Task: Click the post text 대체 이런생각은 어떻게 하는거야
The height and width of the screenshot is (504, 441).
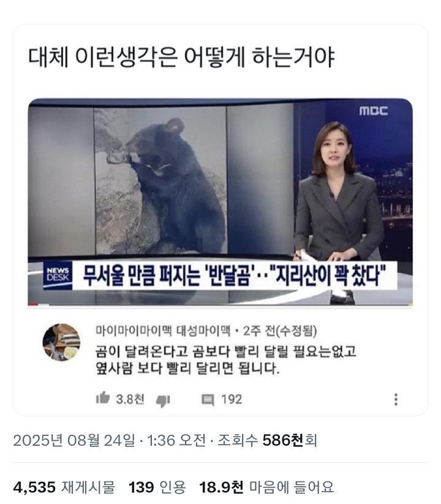Action: pos(181,58)
